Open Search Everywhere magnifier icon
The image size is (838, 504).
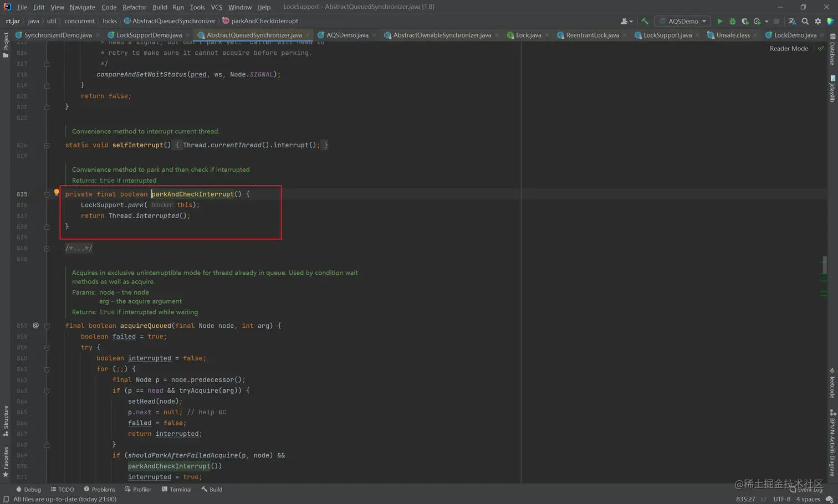(805, 21)
